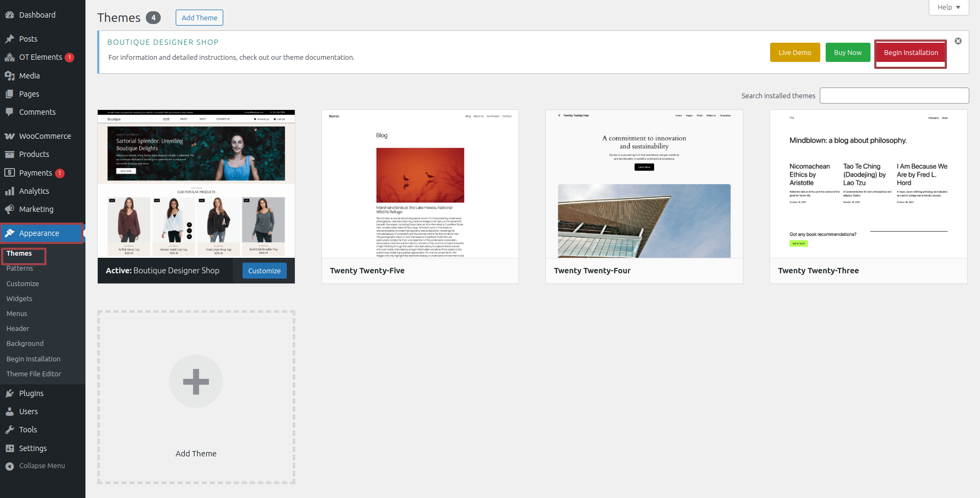The image size is (980, 498).
Task: Click the Tools wrench icon
Action: (10, 430)
